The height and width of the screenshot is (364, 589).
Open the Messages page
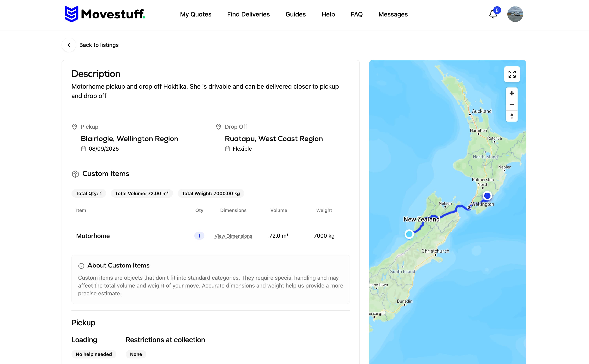[x=393, y=15]
